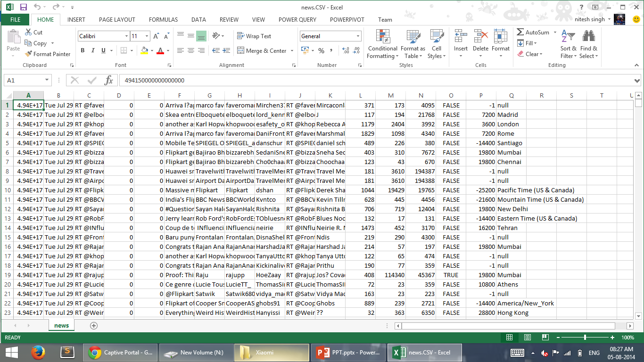
Task: Open Sort & Filter options
Action: (x=569, y=44)
